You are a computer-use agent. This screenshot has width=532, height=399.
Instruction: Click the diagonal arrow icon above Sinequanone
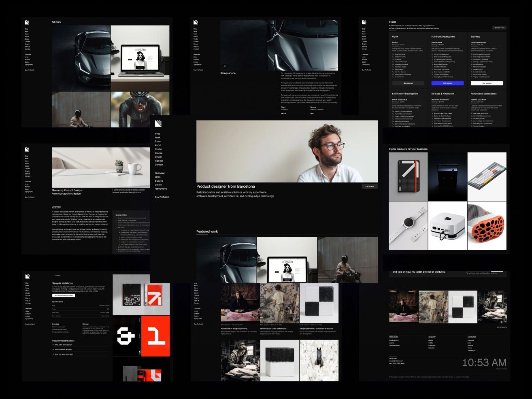click(x=224, y=66)
